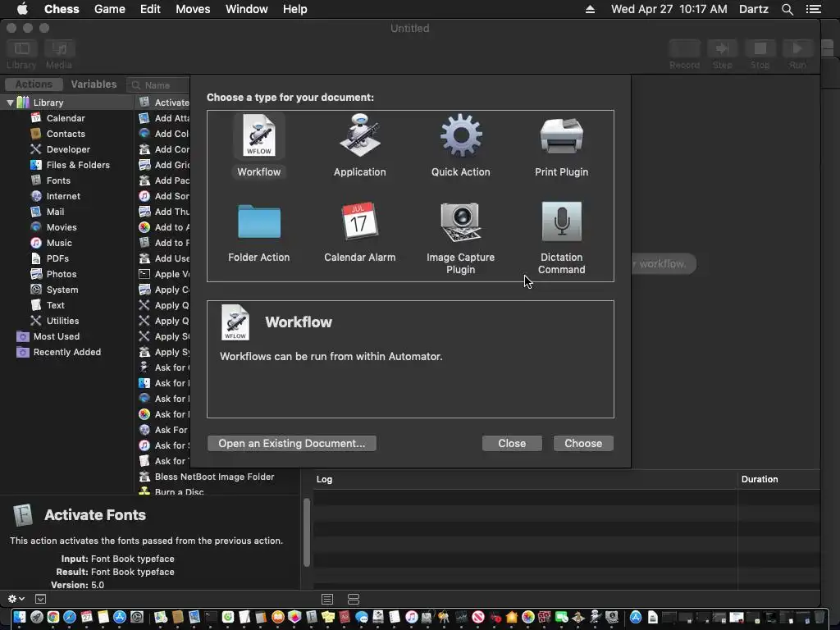Click the Duration column header
The width and height of the screenshot is (840, 630).
coord(778,479)
